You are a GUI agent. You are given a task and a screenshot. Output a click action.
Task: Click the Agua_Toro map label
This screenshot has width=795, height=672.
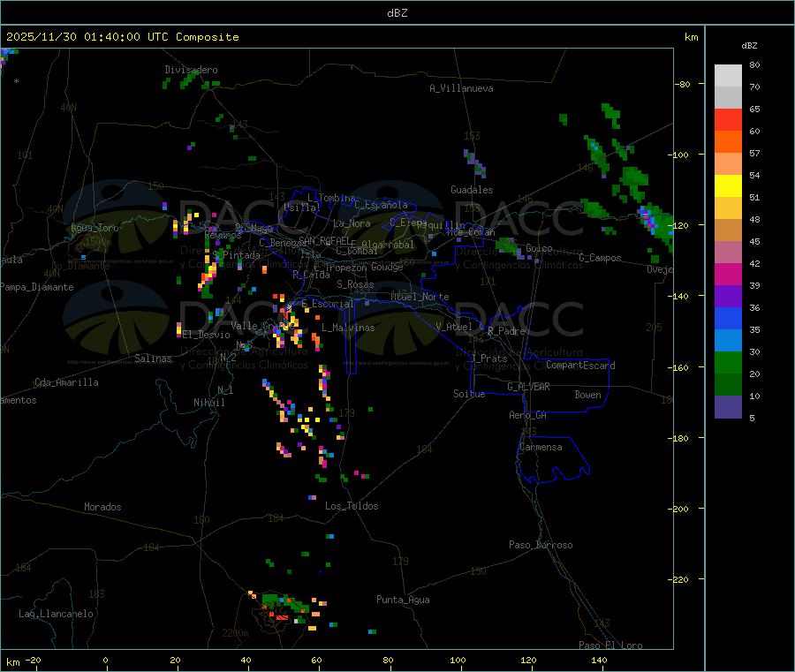95,228
